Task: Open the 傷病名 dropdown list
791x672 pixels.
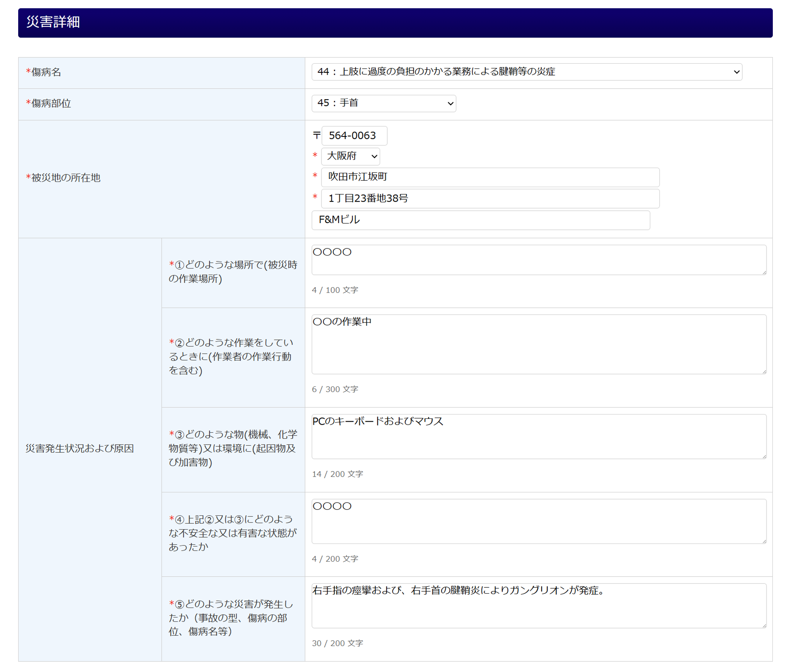Action: (526, 72)
